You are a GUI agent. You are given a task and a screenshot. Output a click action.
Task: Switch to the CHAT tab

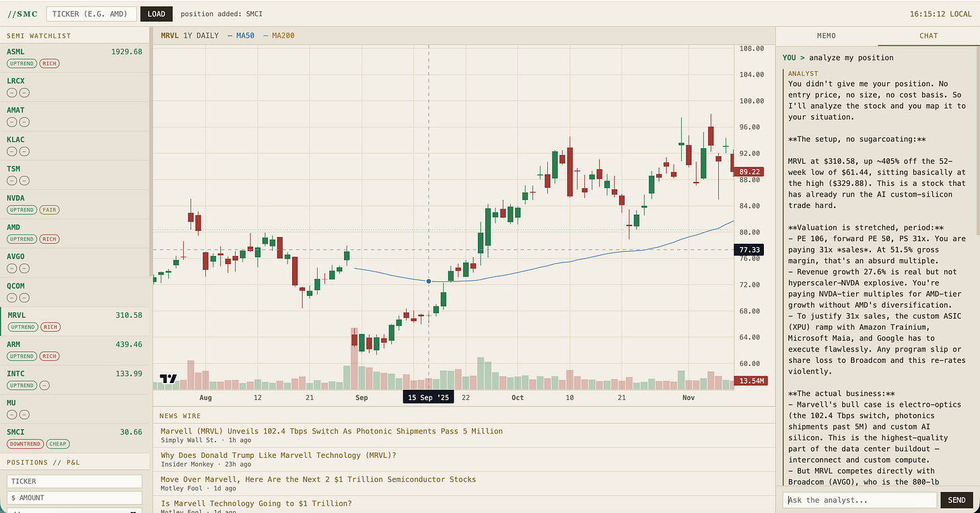pos(929,36)
